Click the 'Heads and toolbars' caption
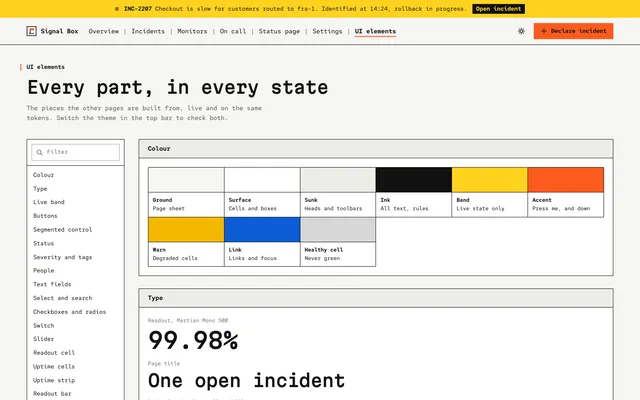 pos(333,209)
